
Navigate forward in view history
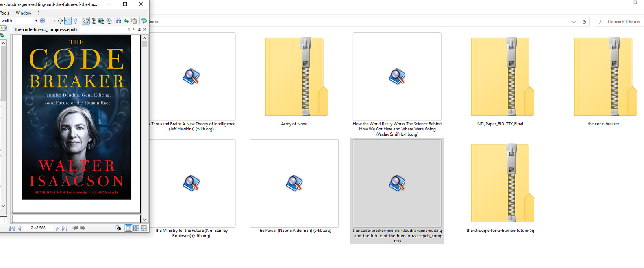pyautogui.click(x=83, y=228)
